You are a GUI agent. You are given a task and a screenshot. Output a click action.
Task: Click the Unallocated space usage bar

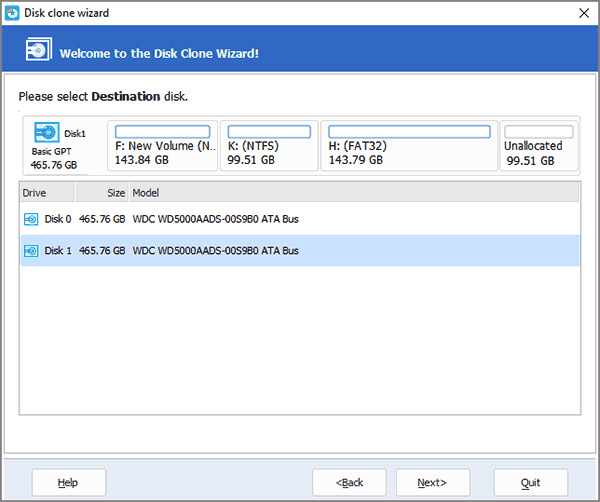click(x=539, y=132)
